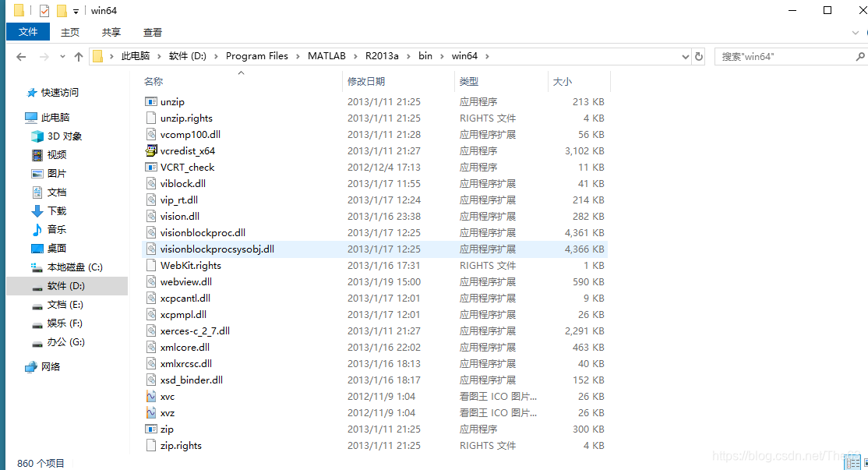Click the Back navigation arrow

click(x=21, y=56)
